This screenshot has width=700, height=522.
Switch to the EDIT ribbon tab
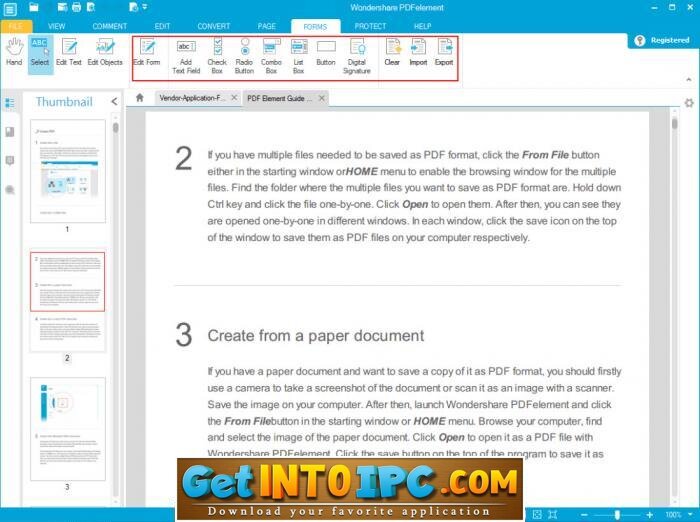162,26
